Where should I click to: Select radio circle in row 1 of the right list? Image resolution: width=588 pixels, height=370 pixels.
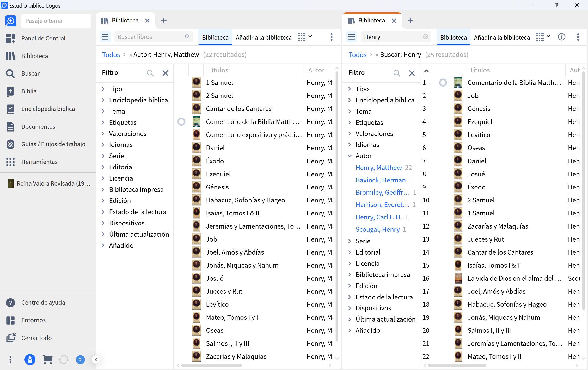443,83
